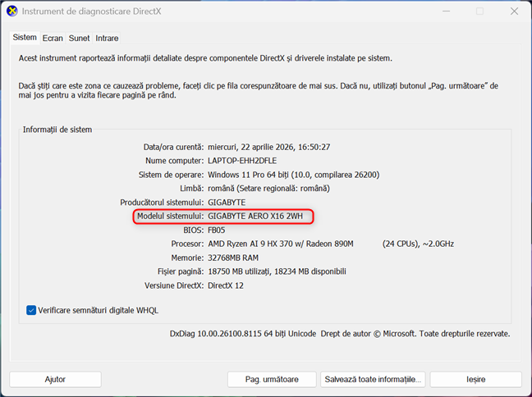Click the Informații de sistem group label
This screenshot has height=397, width=532.
57,130
